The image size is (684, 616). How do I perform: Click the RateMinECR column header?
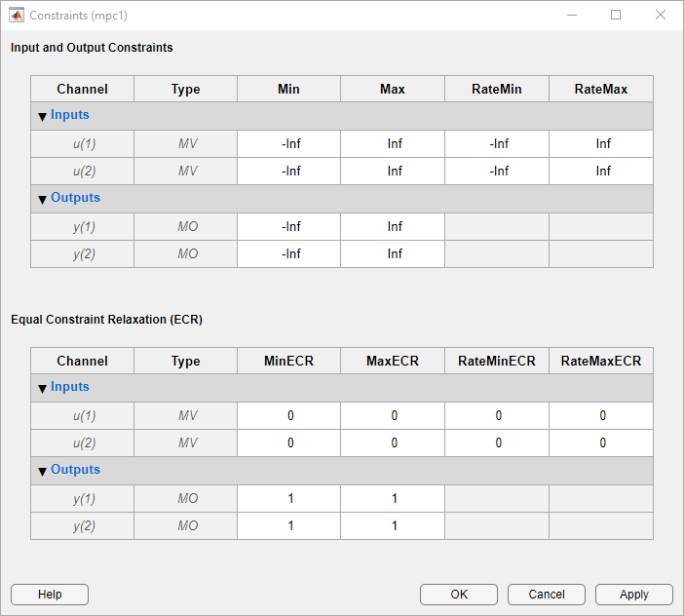pos(497,361)
